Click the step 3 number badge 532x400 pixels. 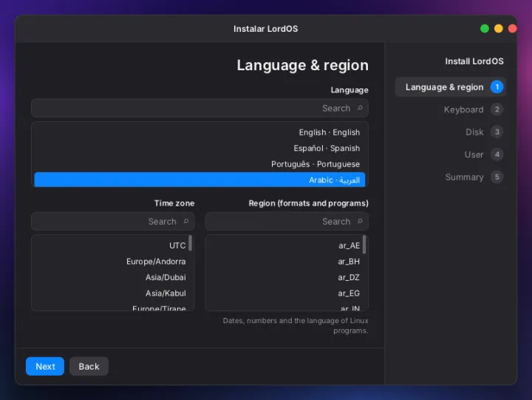point(497,132)
